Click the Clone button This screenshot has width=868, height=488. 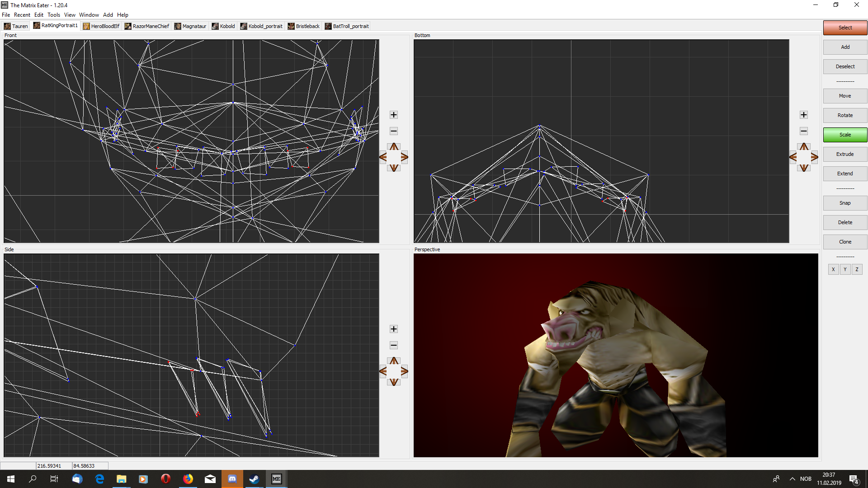click(x=845, y=242)
